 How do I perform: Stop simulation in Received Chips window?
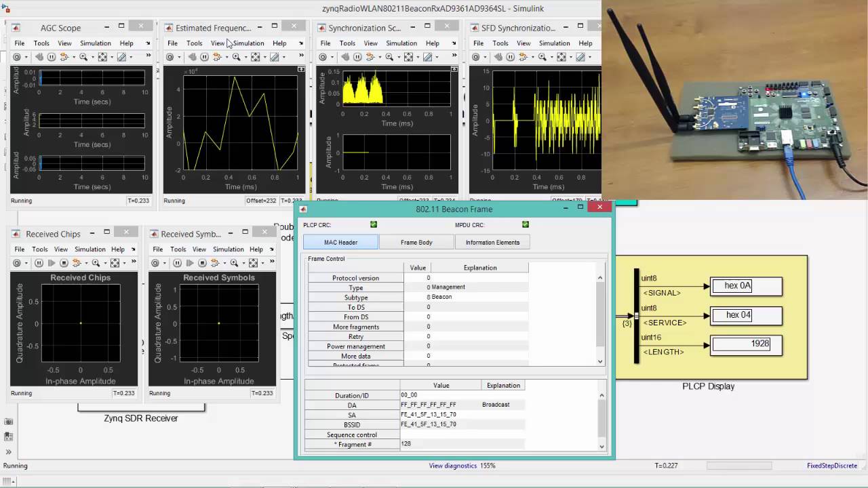pos(64,263)
